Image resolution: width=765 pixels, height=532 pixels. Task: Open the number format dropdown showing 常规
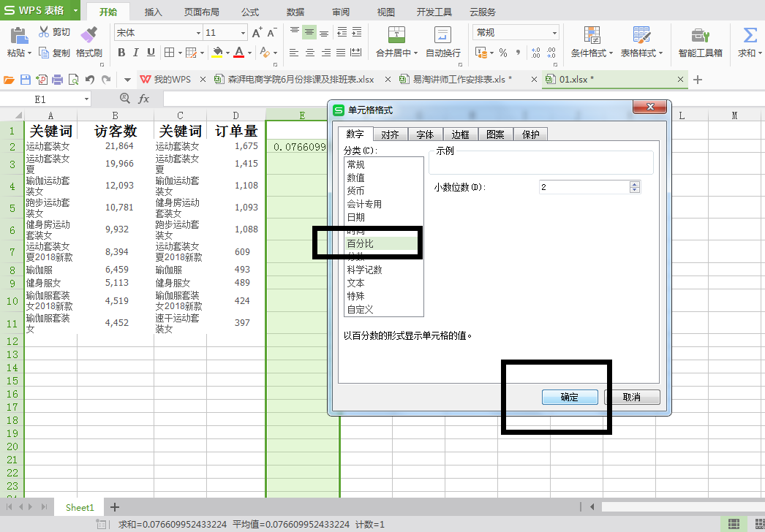point(554,33)
